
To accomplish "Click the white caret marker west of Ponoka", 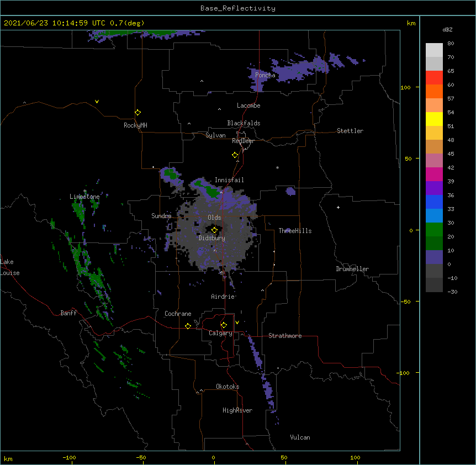I will [202, 81].
